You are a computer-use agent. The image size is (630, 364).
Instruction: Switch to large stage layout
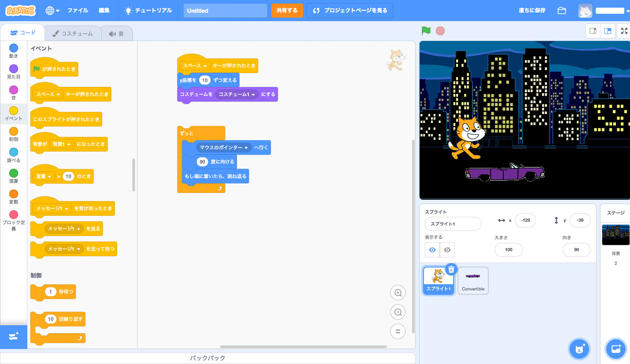coord(607,31)
